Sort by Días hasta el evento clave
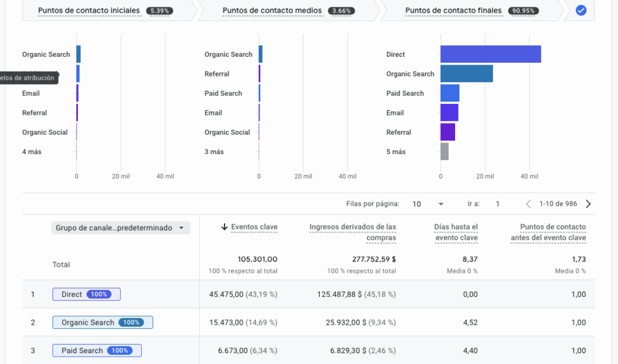Viewport: 618px width, 364px height. tap(456, 232)
